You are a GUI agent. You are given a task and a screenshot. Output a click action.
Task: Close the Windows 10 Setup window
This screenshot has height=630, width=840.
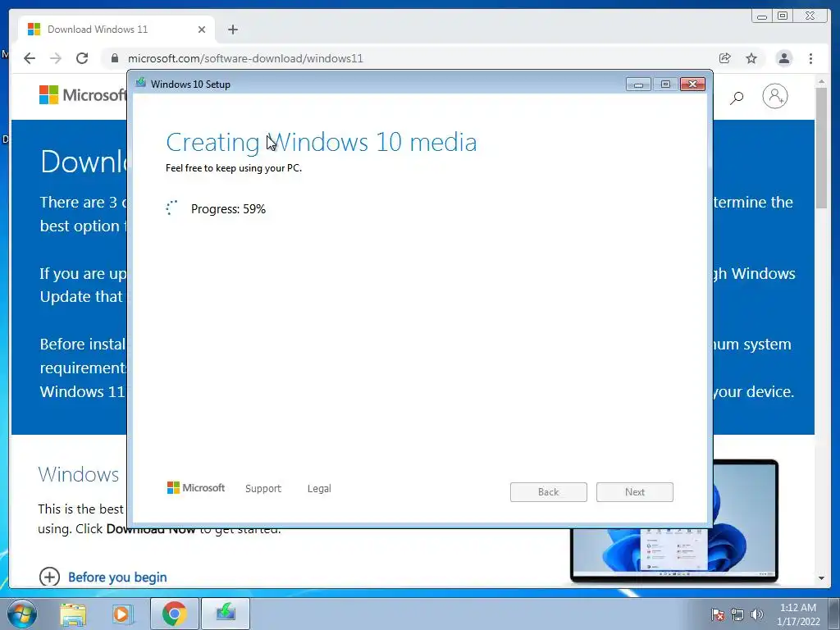click(692, 84)
